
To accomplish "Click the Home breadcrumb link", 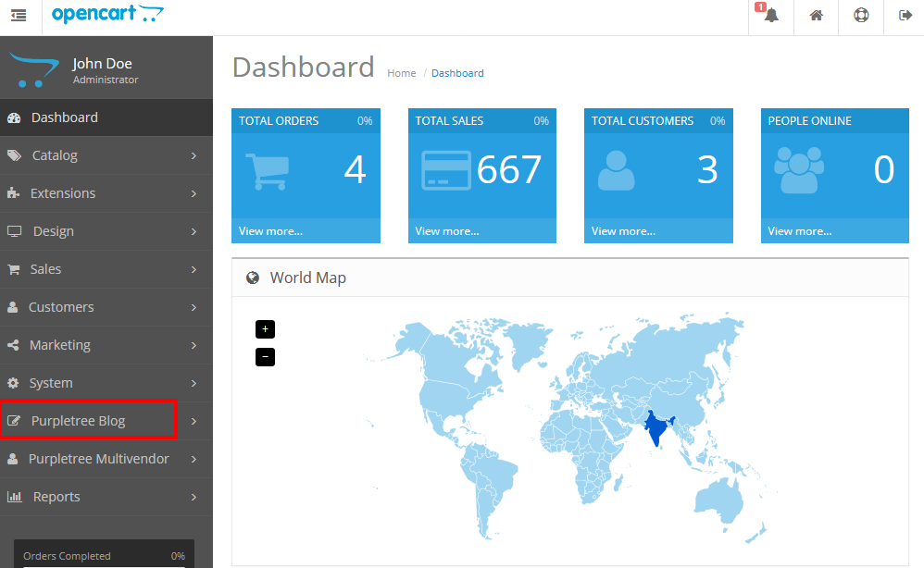I will [401, 73].
